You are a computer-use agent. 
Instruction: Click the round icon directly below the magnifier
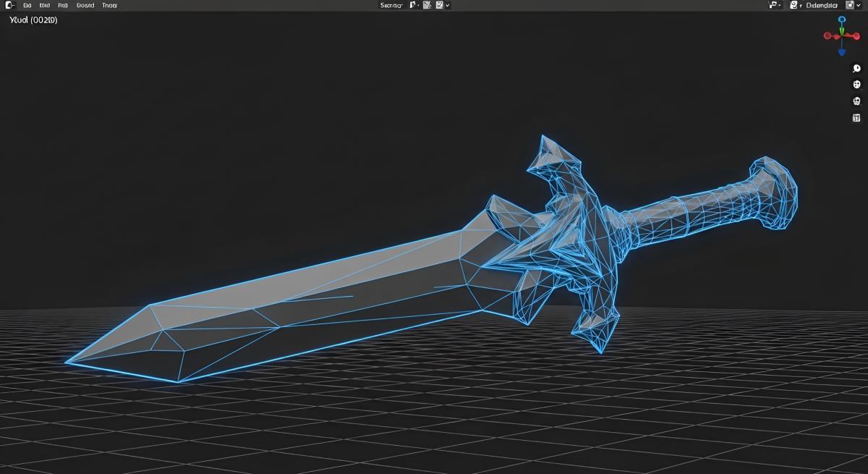pos(856,85)
